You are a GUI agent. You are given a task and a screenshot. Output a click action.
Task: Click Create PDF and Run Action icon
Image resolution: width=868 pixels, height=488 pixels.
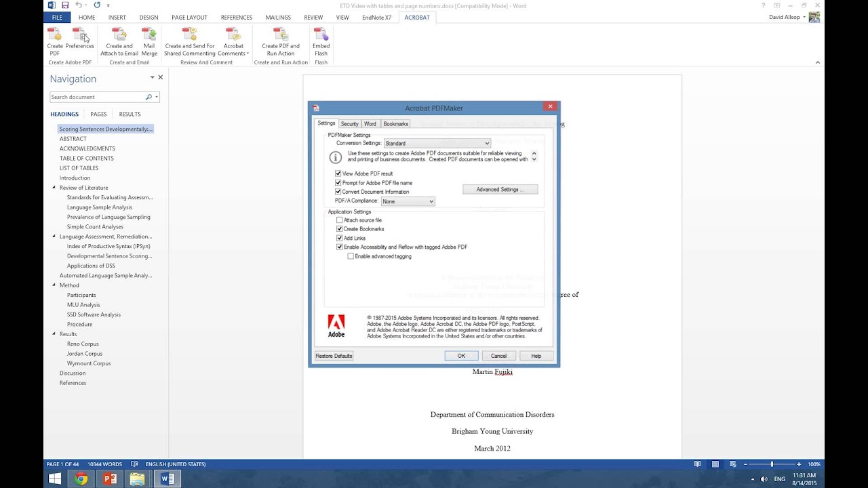click(281, 41)
